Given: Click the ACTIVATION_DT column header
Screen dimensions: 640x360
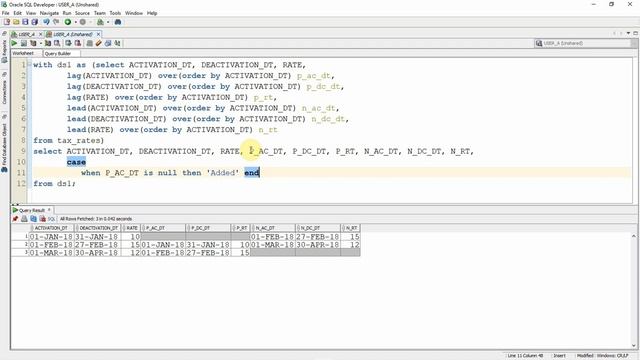Looking at the screenshot, I should 51,228.
